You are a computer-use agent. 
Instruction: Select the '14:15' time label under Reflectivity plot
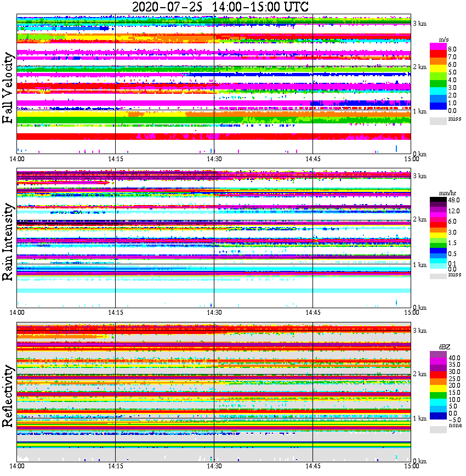pos(116,466)
